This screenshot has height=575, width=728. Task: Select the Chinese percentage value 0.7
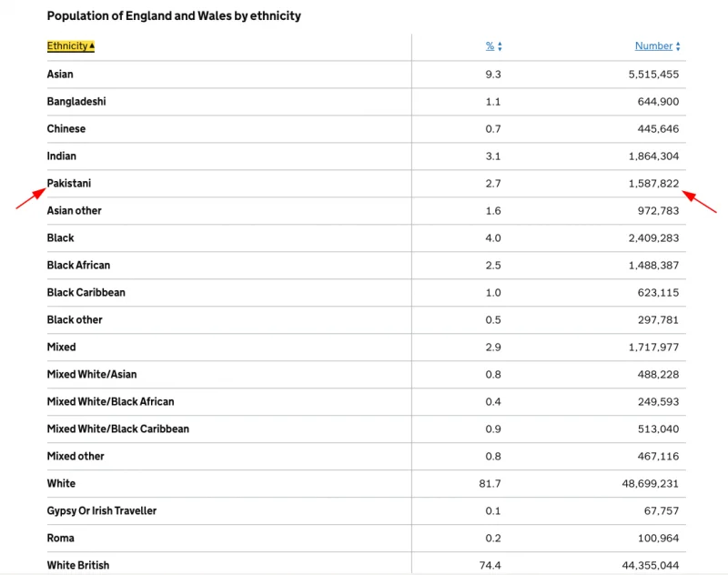pyautogui.click(x=493, y=129)
